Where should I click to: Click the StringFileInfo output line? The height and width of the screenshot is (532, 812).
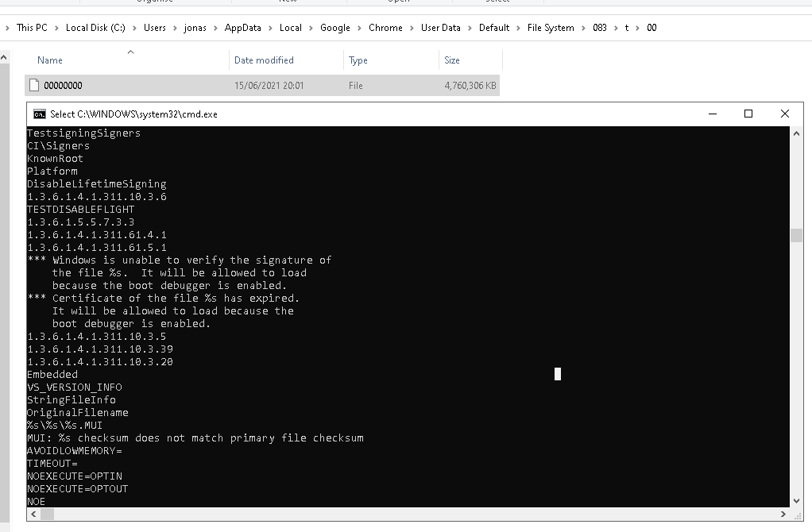(71, 400)
